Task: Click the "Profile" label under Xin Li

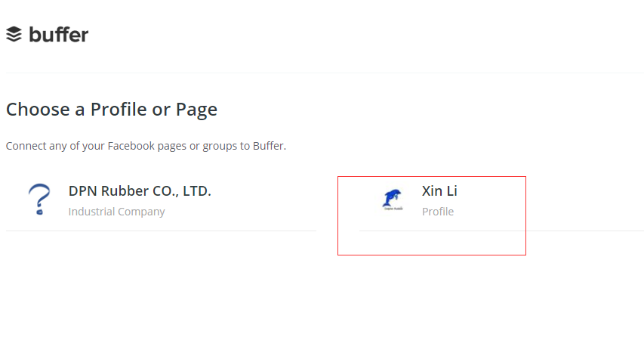Action: click(x=438, y=212)
